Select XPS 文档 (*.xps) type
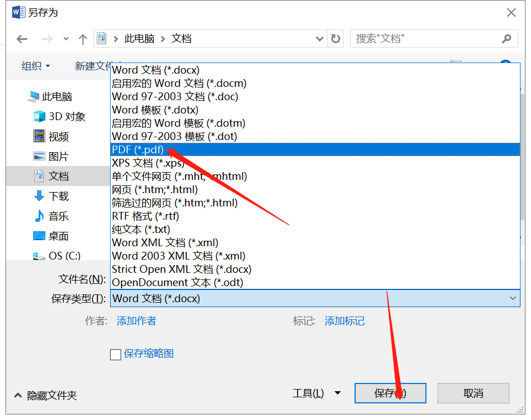 click(x=315, y=163)
